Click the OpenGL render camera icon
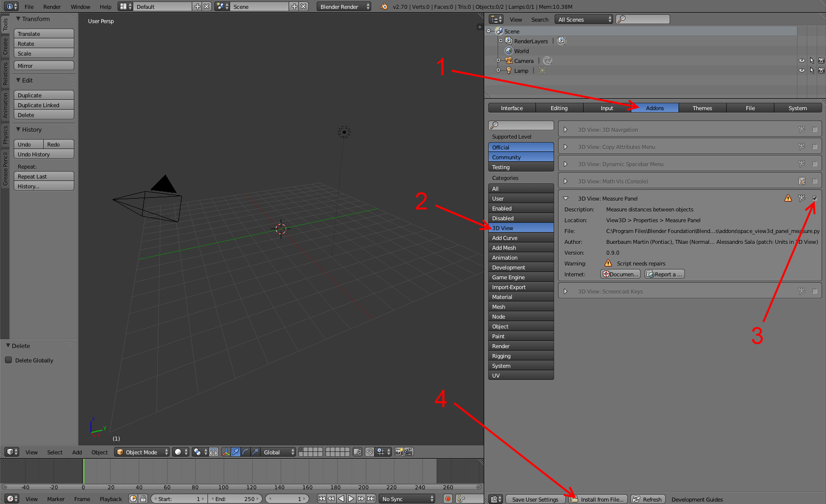This screenshot has width=826, height=504. click(x=399, y=452)
